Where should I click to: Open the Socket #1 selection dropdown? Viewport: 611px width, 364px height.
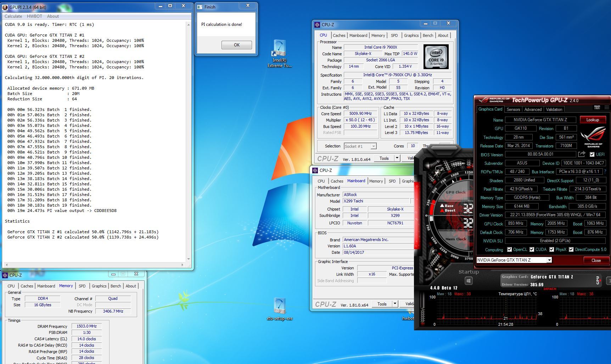373,146
